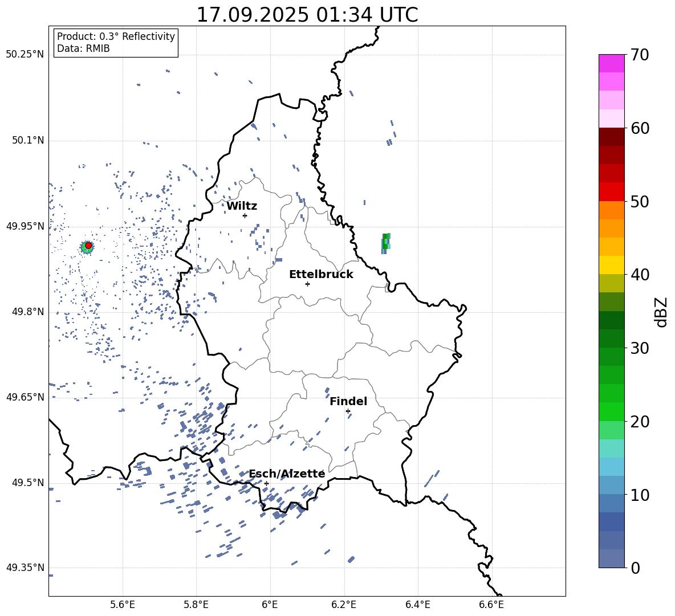
Task: Click the Findel station cross marker
Action: pos(348,411)
